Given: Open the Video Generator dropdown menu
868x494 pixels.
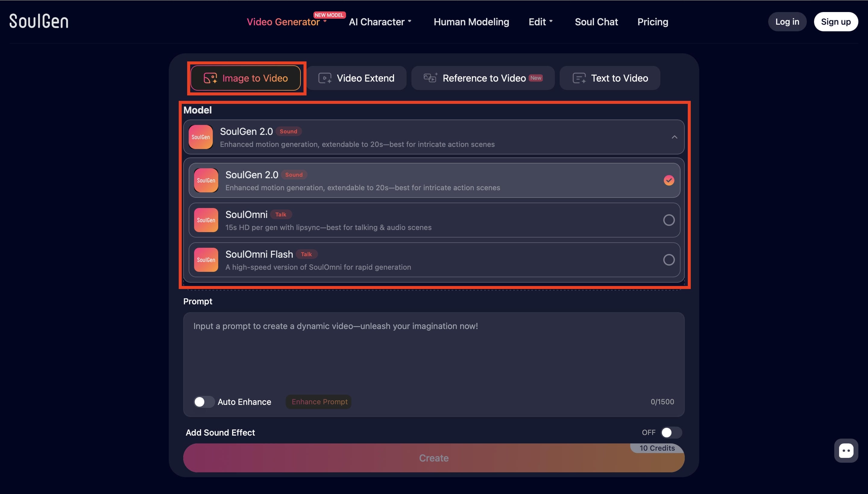Looking at the screenshot, I should coord(287,22).
